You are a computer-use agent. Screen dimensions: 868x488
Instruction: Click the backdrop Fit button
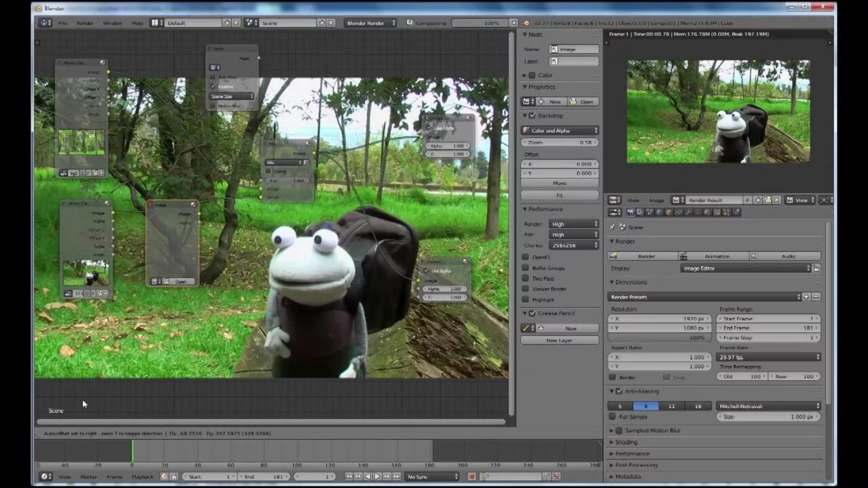tap(560, 195)
